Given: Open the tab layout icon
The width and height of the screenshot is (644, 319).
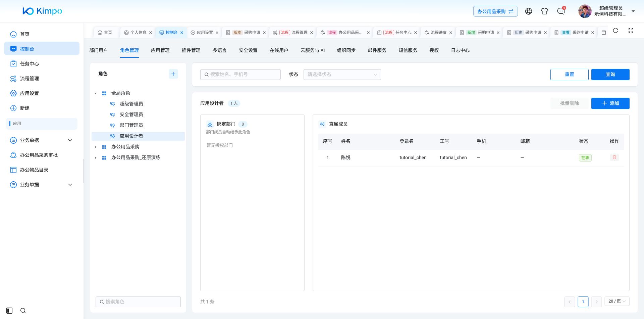Looking at the screenshot, I should [604, 33].
